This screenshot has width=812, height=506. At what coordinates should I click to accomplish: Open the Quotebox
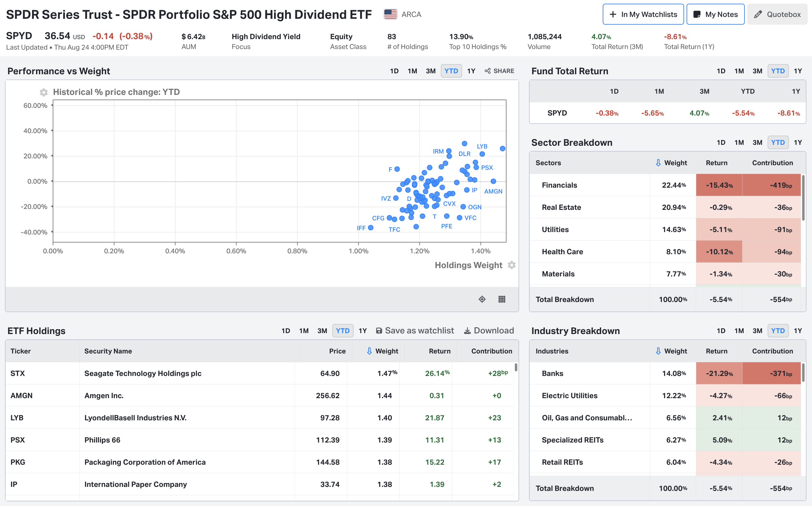coord(777,14)
